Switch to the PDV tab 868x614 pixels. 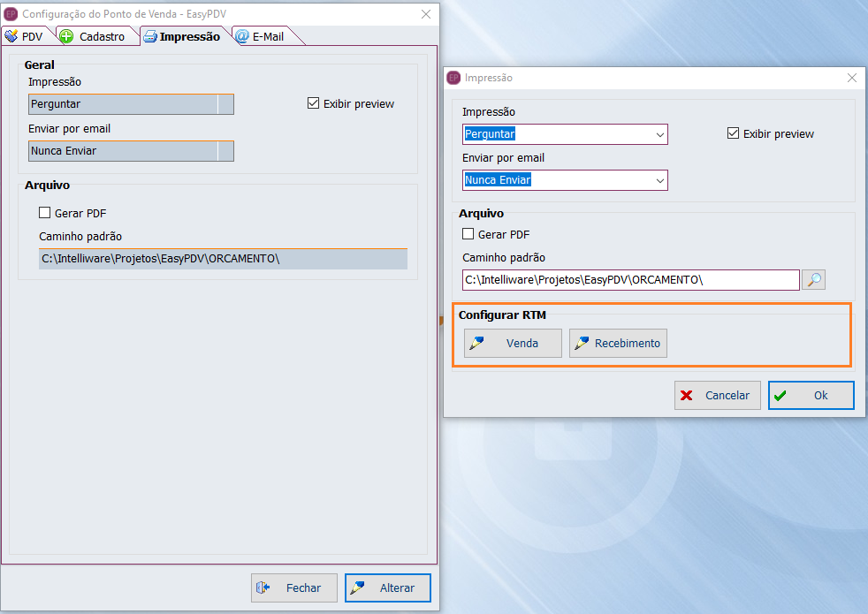pos(27,36)
